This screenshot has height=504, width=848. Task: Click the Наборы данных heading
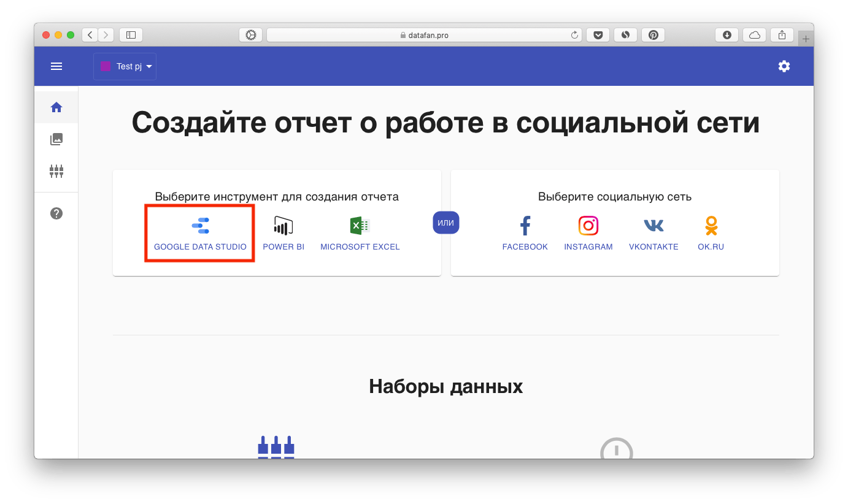[446, 386]
